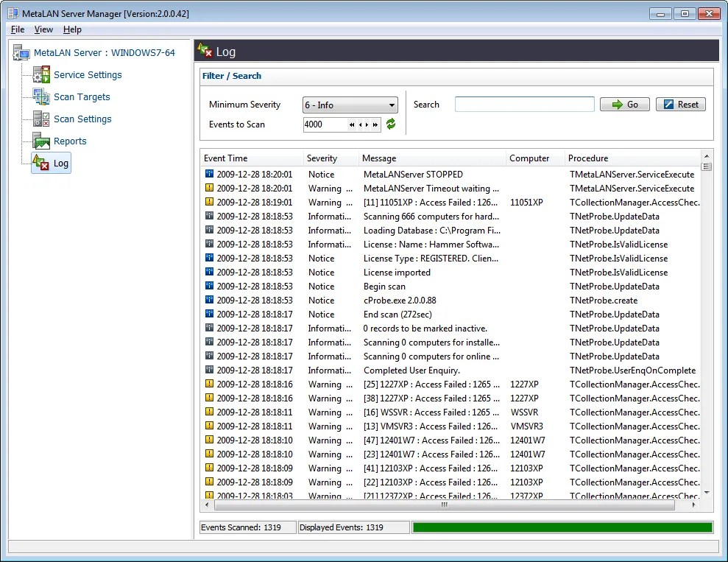Click the horizontal scrollbar thumb of the log list
This screenshot has width=728, height=562.
click(445, 505)
